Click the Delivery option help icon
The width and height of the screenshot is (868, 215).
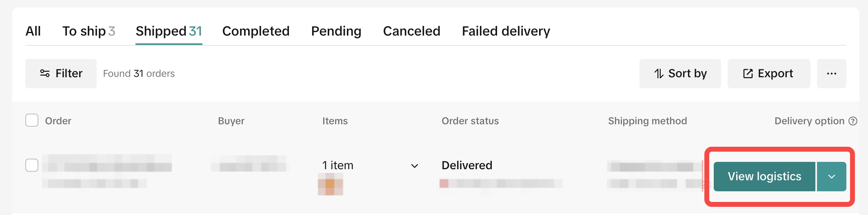point(853,121)
